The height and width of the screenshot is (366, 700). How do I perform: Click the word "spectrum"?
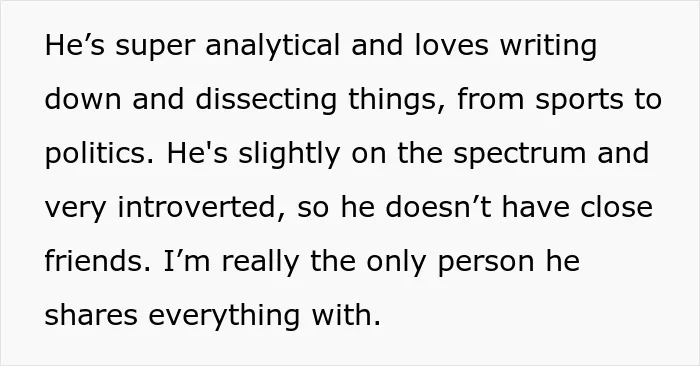pyautogui.click(x=520, y=155)
